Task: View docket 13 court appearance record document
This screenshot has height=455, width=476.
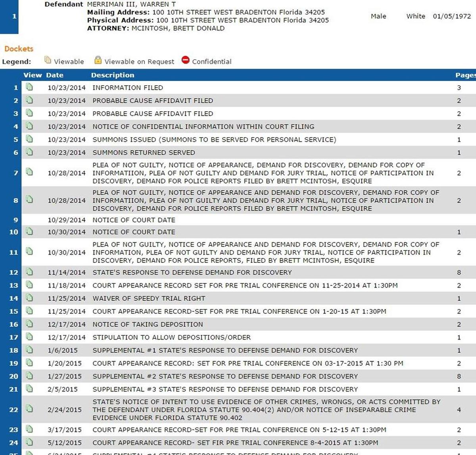Action: (x=29, y=285)
